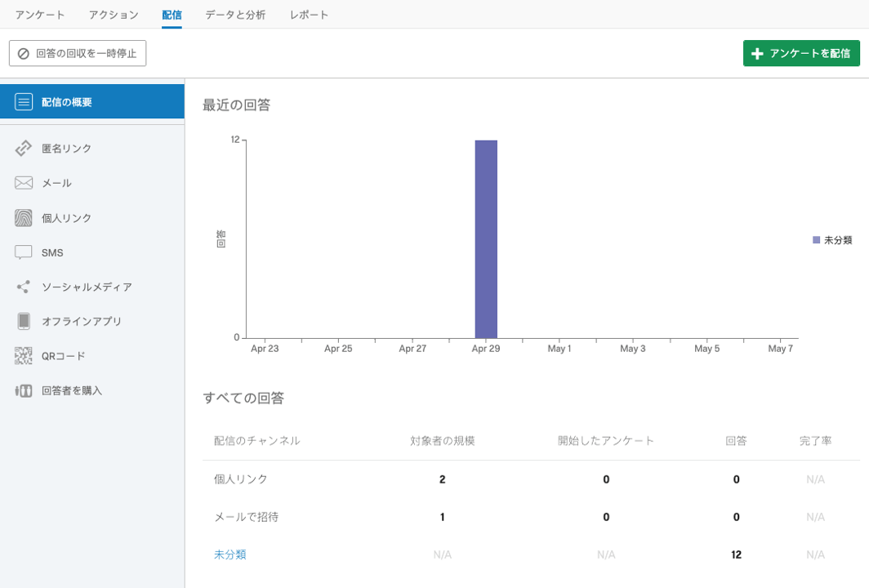Viewport: 869px width, 588px height.
Task: Click the pause icon on the collection button
Action: (x=22, y=52)
